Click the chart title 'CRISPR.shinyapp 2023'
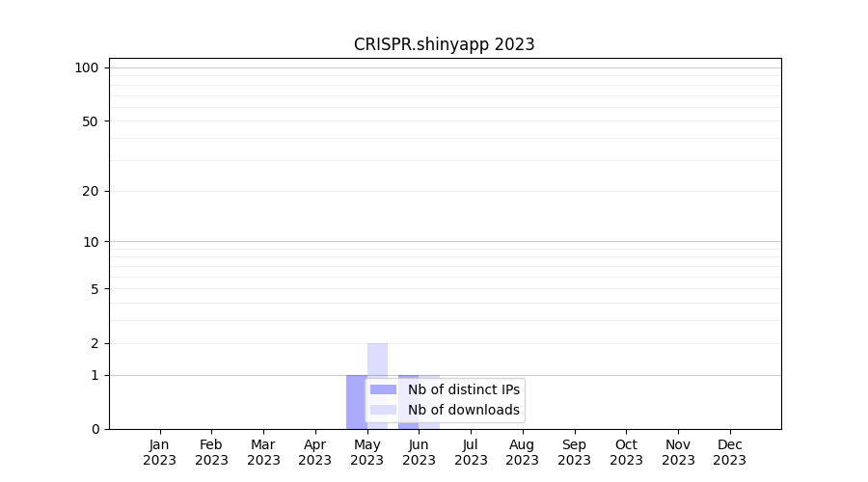This screenshot has height=482, width=868. (x=444, y=44)
